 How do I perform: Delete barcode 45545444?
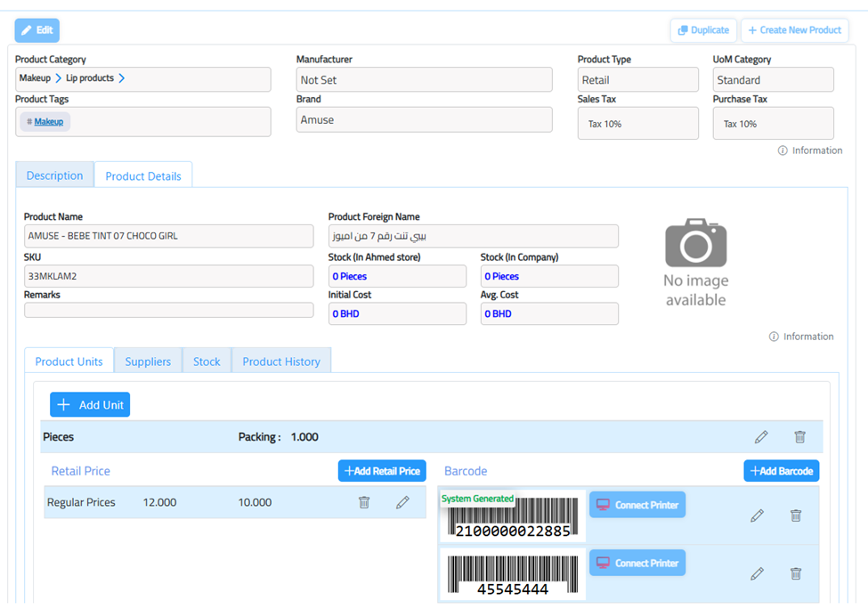(x=796, y=574)
